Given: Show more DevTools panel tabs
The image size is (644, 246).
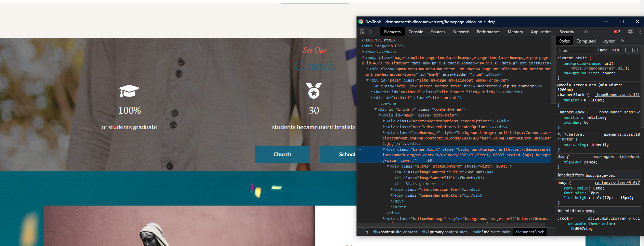Looking at the screenshot, I should [586, 32].
